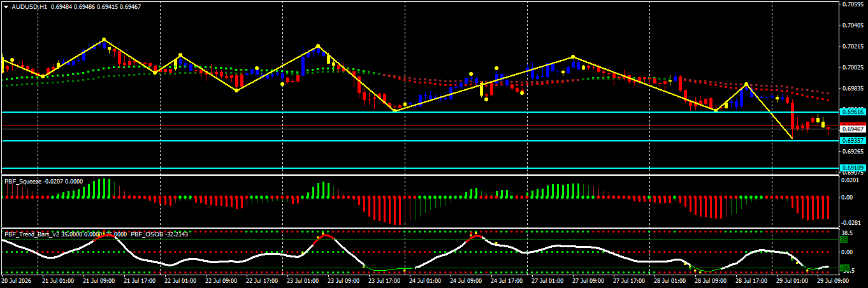
Task: Click the 28 Jul 17:00 time axis label
Action: coord(752,280)
